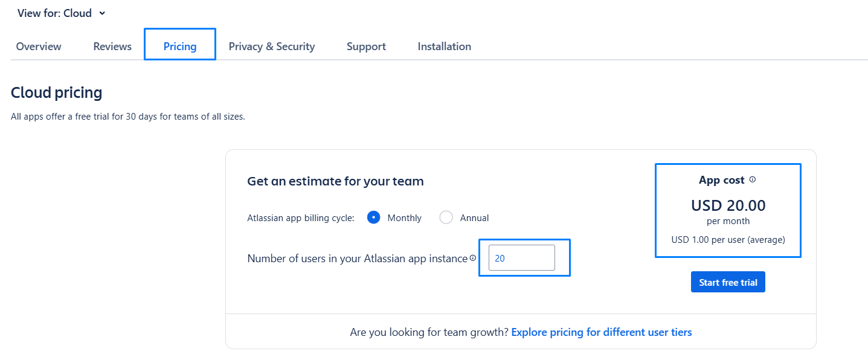Click the App cost info icon
868x354 pixels.
tap(753, 179)
